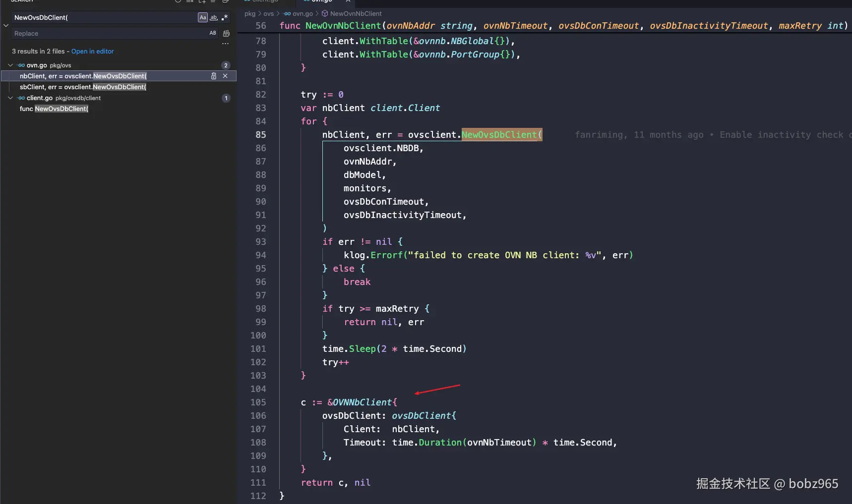The height and width of the screenshot is (504, 852).
Task: Click Go file icon in breadcrumb
Action: click(x=287, y=13)
